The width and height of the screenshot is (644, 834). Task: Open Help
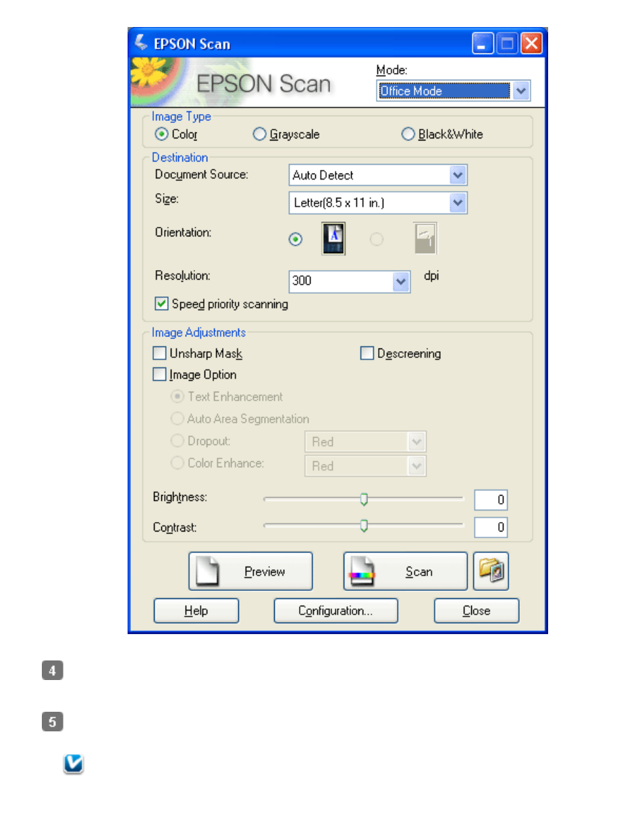(196, 610)
